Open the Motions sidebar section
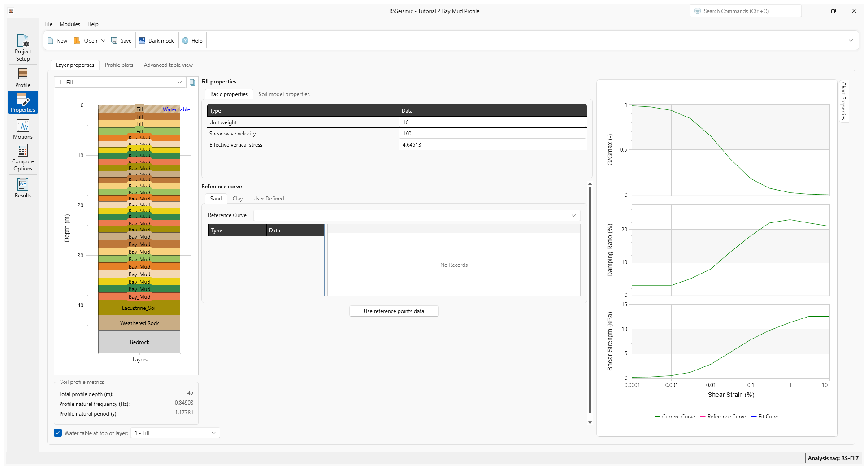Viewport: 868px width, 470px height. click(x=23, y=129)
